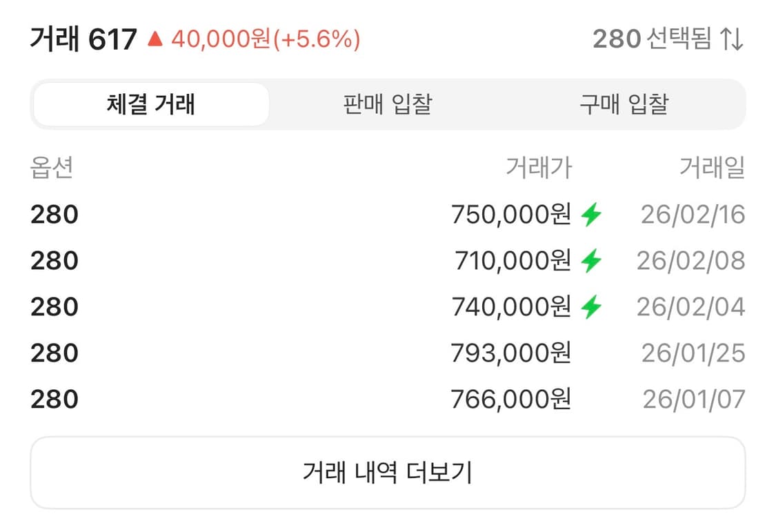Click the 거래 내역 더보기 button

pyautogui.click(x=388, y=471)
